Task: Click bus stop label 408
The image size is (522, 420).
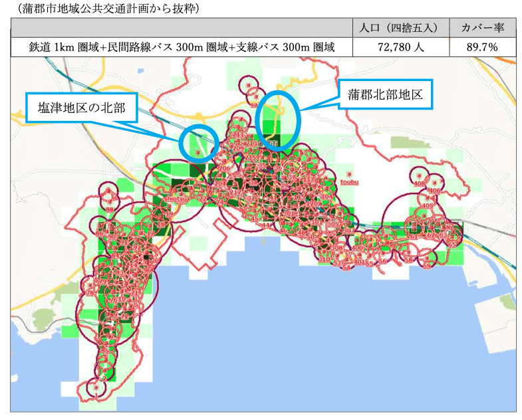Action: pos(419,183)
